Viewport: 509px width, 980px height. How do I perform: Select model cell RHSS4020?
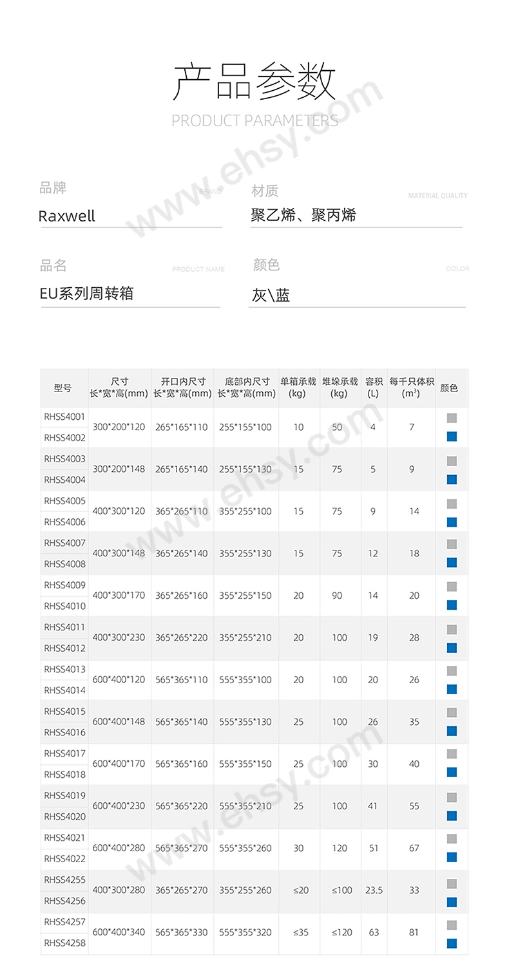coord(64,816)
